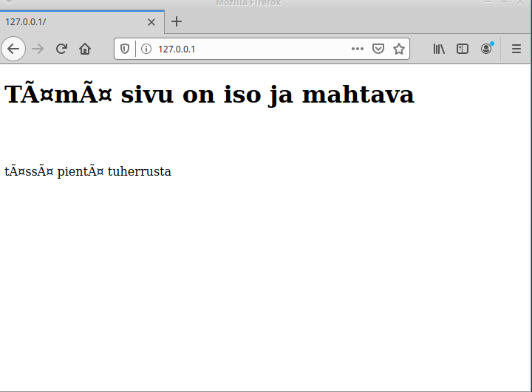Open the tracking protection shield panel

[x=125, y=49]
